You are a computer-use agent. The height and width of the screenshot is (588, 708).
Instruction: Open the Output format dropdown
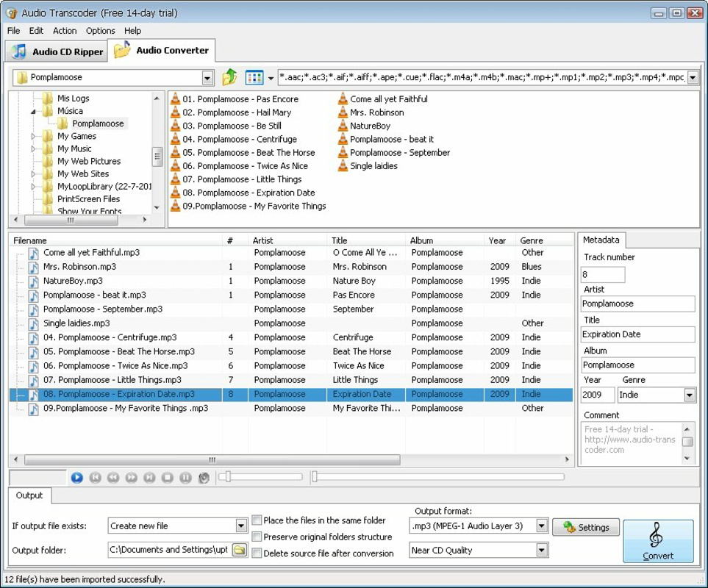click(542, 526)
